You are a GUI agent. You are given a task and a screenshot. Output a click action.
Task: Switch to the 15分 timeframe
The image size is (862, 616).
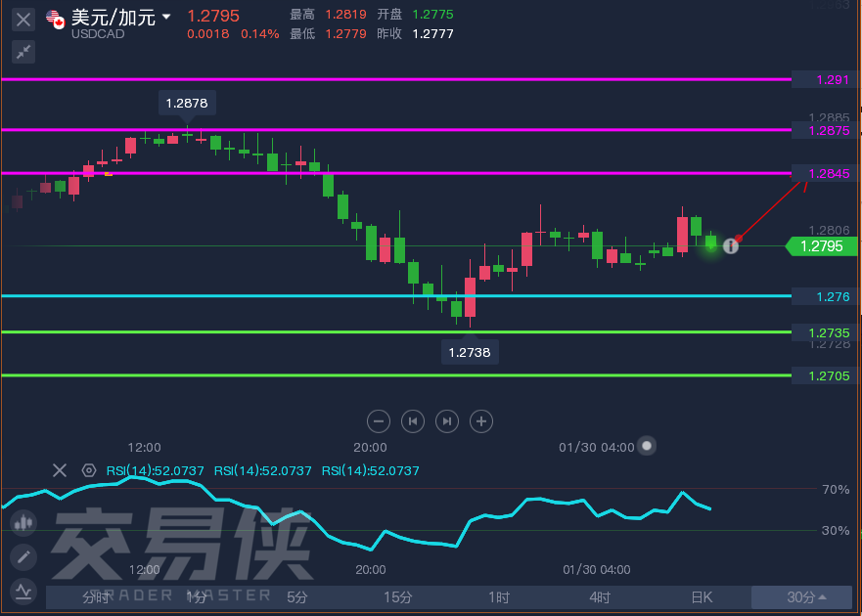point(397,597)
